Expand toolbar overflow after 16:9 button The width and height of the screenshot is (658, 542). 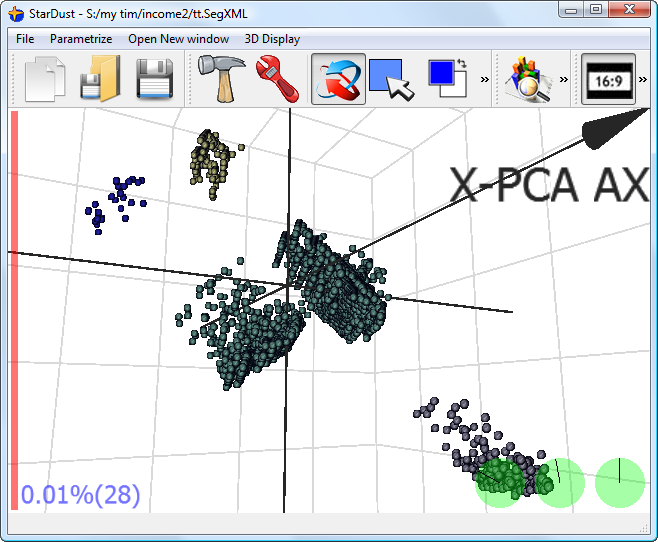642,79
